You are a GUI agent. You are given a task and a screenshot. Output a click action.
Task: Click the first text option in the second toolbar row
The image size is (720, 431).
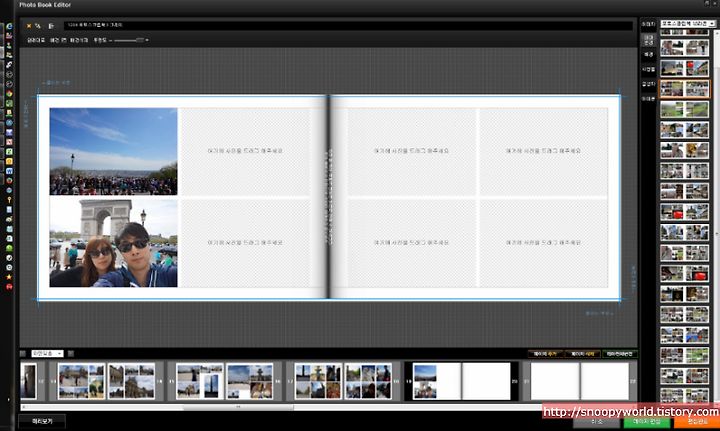pos(36,40)
